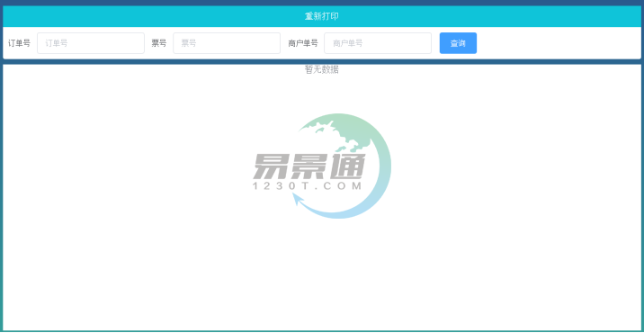Click the 订单号 input field

click(91, 43)
